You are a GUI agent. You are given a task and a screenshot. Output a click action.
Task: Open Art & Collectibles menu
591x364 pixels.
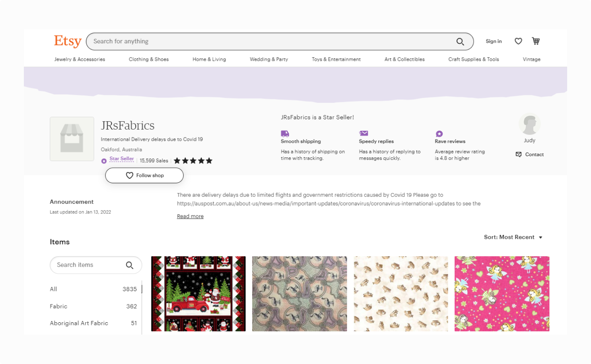point(404,59)
